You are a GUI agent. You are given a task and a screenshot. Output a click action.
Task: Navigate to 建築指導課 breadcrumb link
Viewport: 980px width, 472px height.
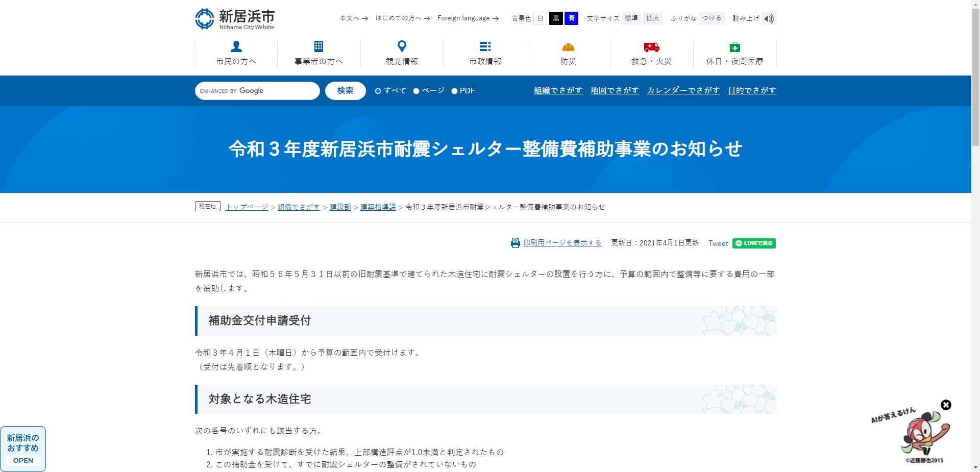378,207
